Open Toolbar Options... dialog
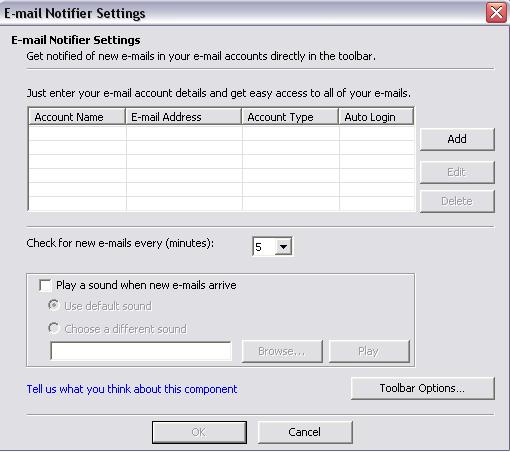This screenshot has height=452, width=510. (423, 388)
